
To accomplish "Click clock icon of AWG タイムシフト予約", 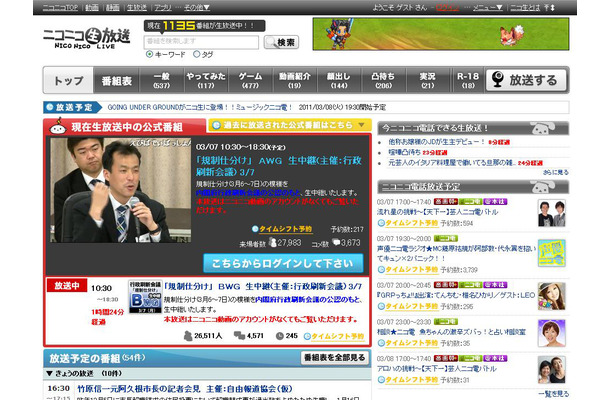I will click(x=255, y=229).
